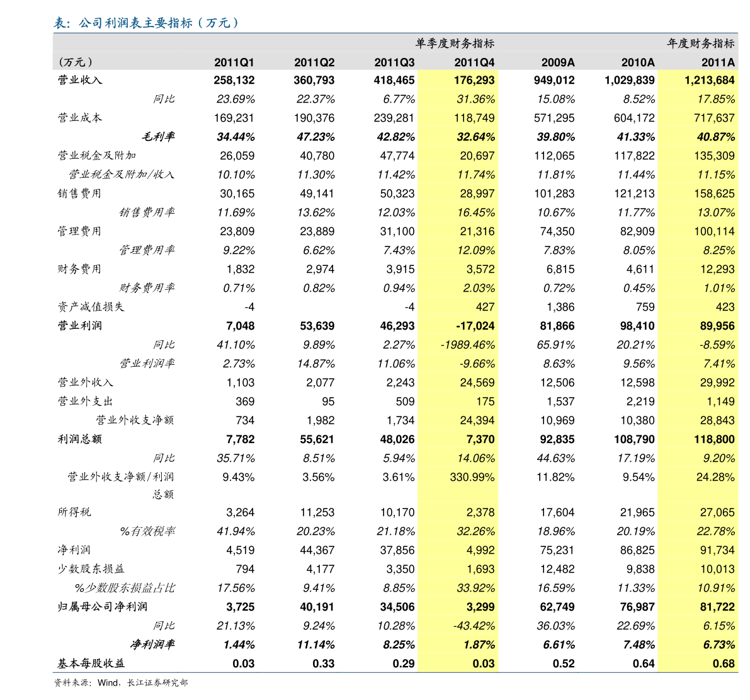Click the 2009A column header
Viewport: 750px width, 700px height.
pyautogui.click(x=558, y=62)
